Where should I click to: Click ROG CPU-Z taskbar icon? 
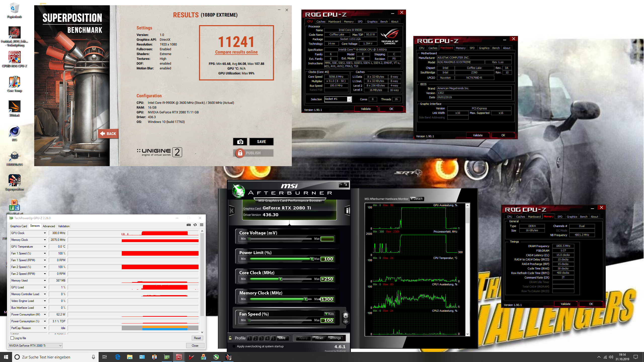[179, 357]
